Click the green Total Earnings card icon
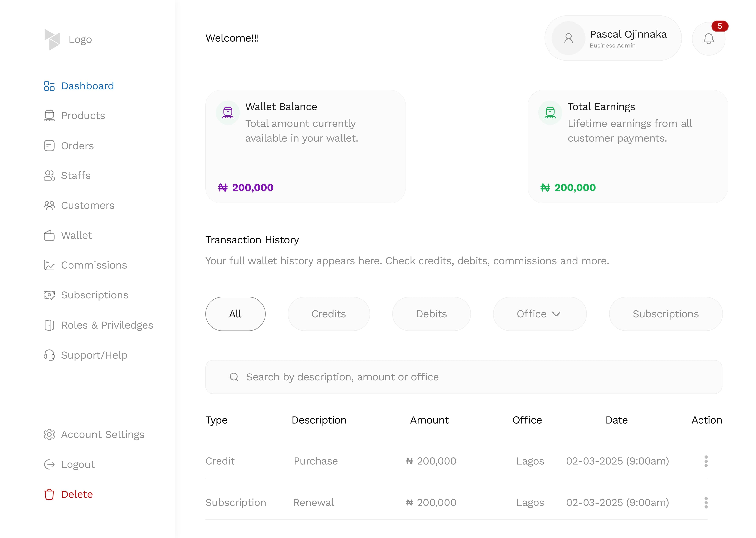 click(x=550, y=113)
